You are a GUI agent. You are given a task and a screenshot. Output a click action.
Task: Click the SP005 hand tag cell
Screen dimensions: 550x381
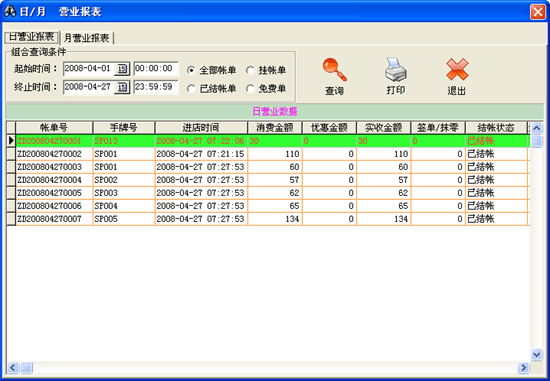(124, 219)
